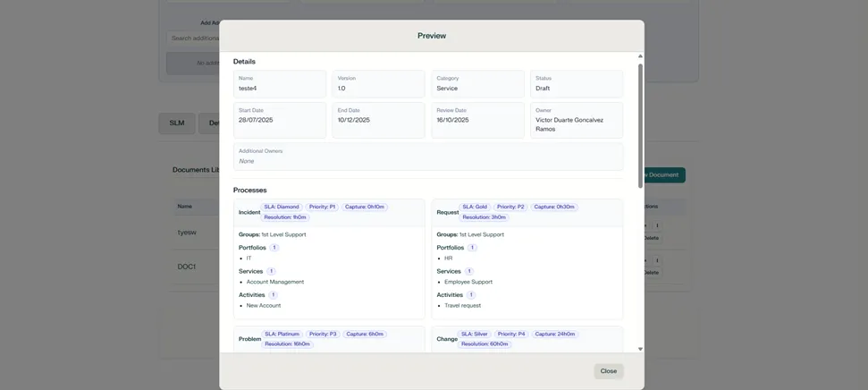This screenshot has height=390, width=868.
Task: Click the Travel request activity item
Action: 463,305
